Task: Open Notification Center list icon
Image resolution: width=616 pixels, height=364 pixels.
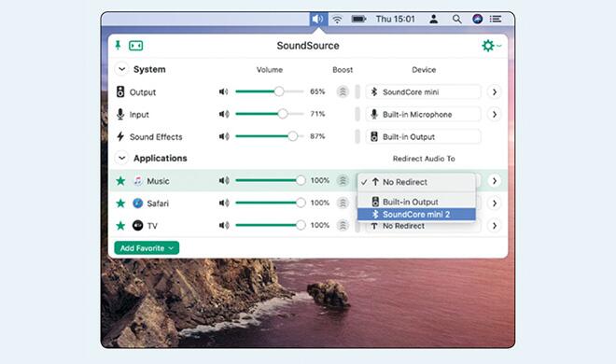Action: (x=496, y=19)
